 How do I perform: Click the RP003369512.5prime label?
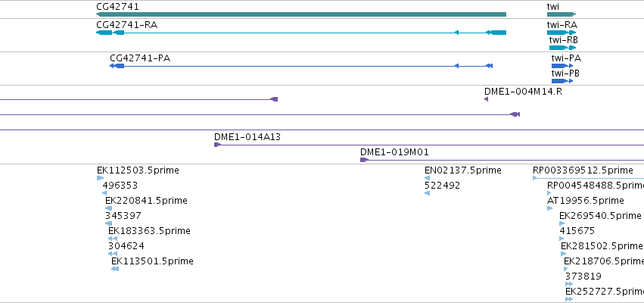(x=583, y=170)
